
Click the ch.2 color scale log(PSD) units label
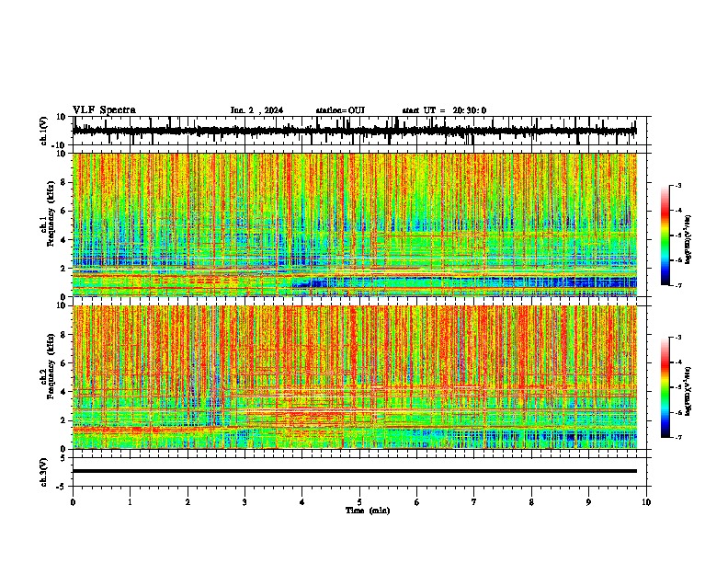[688, 391]
